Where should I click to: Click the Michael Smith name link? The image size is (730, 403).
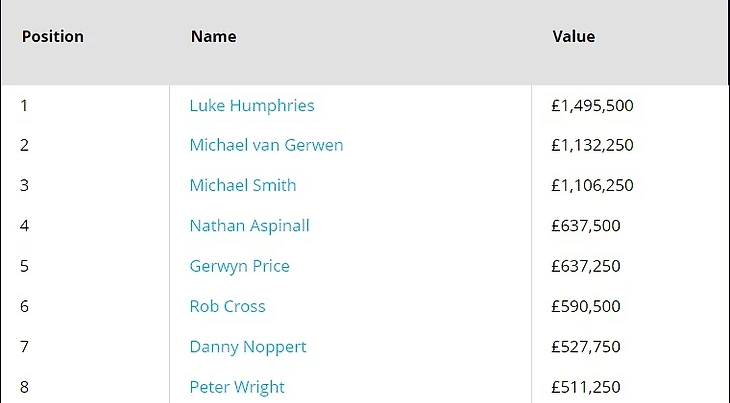point(243,185)
